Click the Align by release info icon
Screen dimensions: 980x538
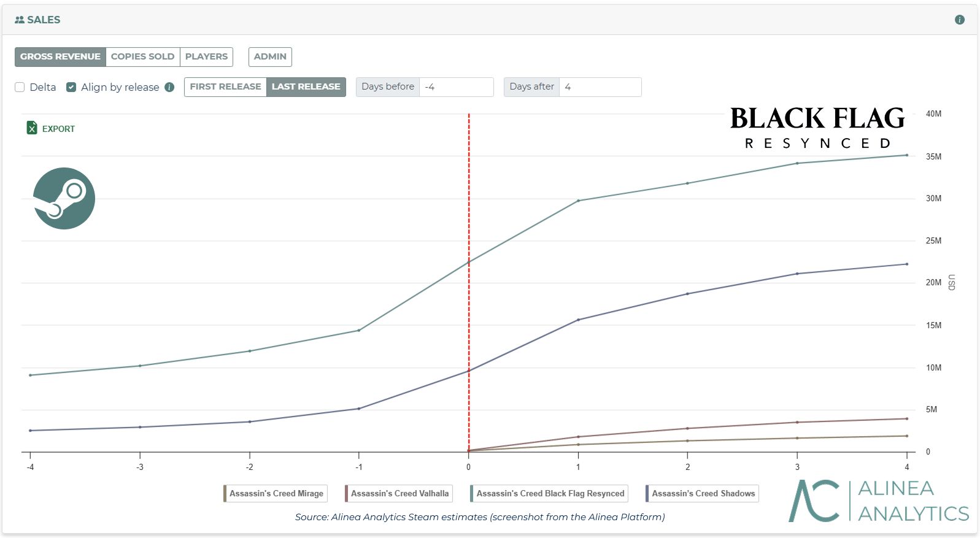tap(169, 87)
